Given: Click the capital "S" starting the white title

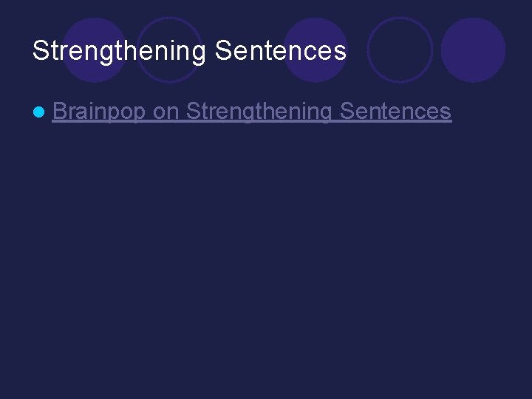Looking at the screenshot, I should [41, 50].
